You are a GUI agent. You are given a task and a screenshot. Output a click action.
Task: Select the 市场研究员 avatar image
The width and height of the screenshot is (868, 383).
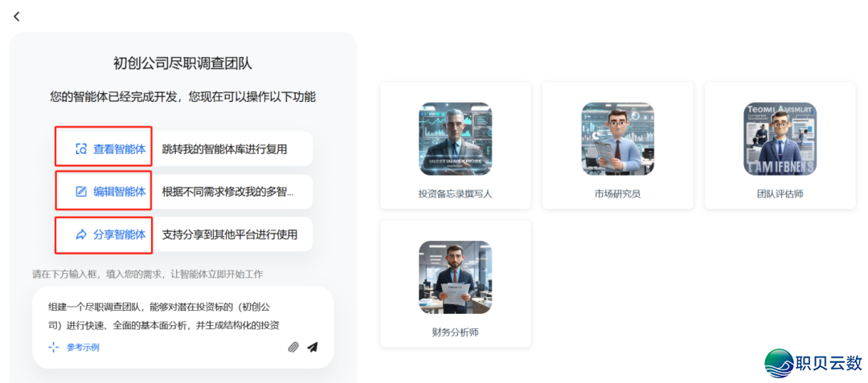pyautogui.click(x=617, y=139)
